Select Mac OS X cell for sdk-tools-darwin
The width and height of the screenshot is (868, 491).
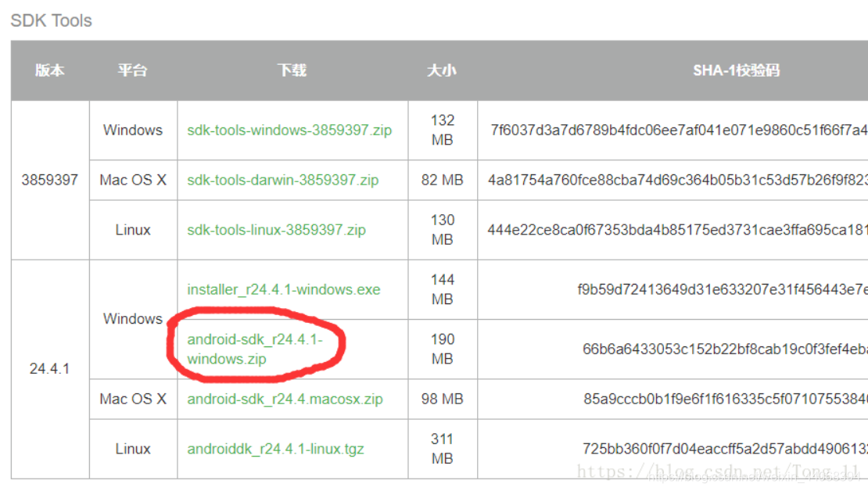(133, 180)
